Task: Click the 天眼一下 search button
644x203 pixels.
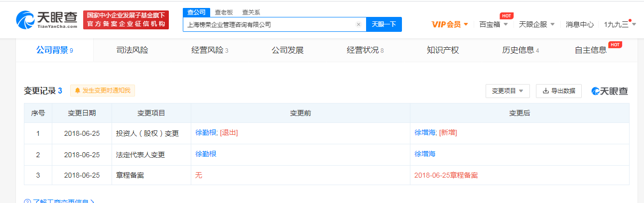Action: (384, 24)
